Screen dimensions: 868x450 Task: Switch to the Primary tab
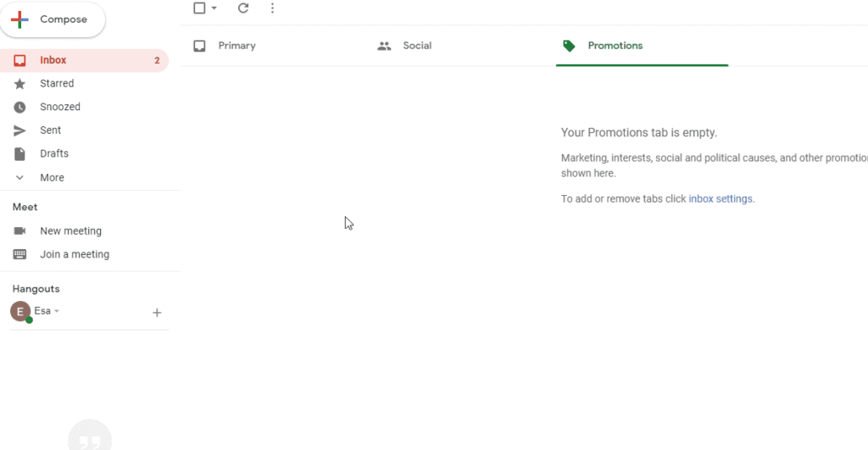pyautogui.click(x=236, y=46)
